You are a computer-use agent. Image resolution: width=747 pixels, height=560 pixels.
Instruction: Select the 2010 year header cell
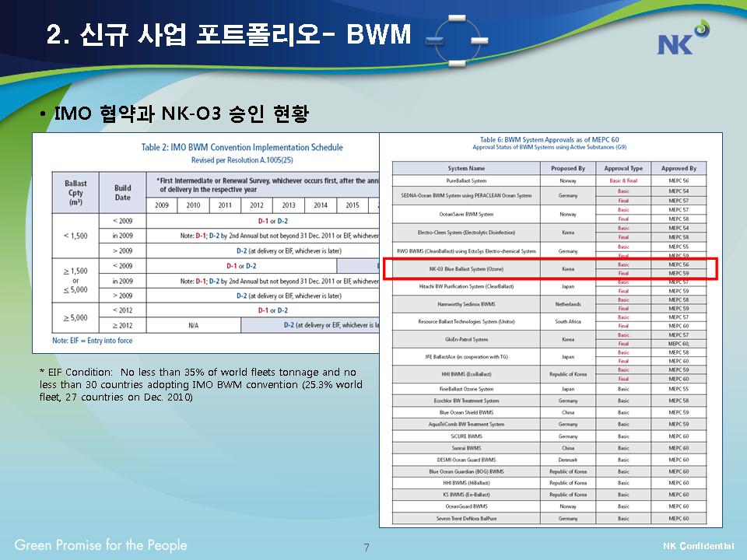194,205
